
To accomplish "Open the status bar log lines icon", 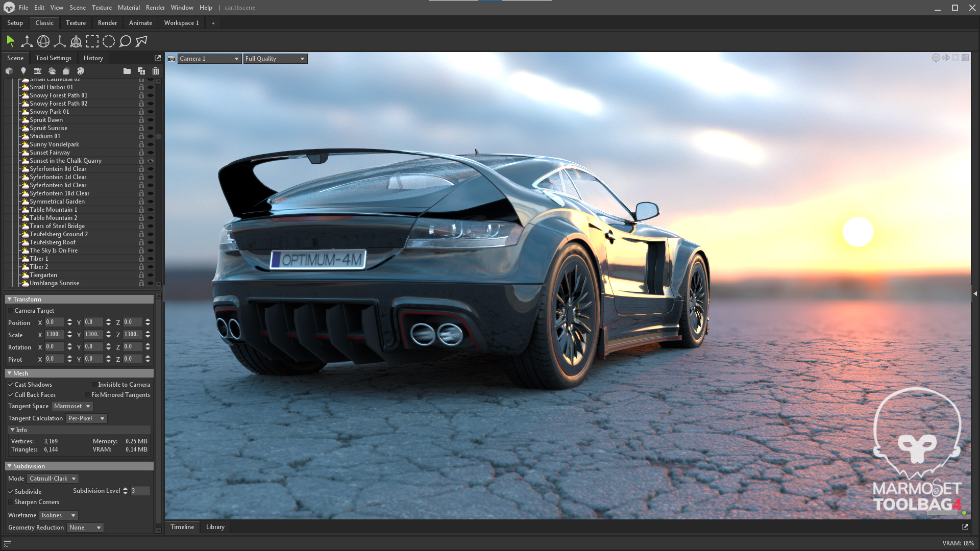I will point(8,543).
